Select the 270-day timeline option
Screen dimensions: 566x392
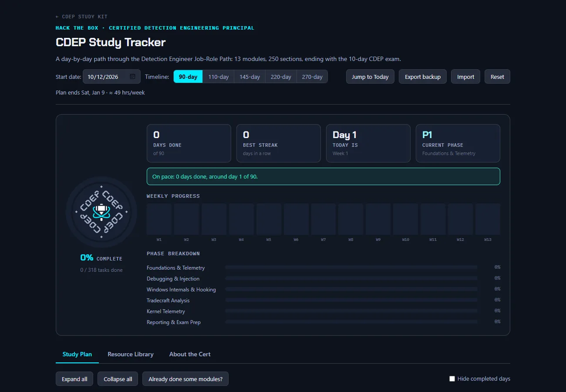coord(312,77)
